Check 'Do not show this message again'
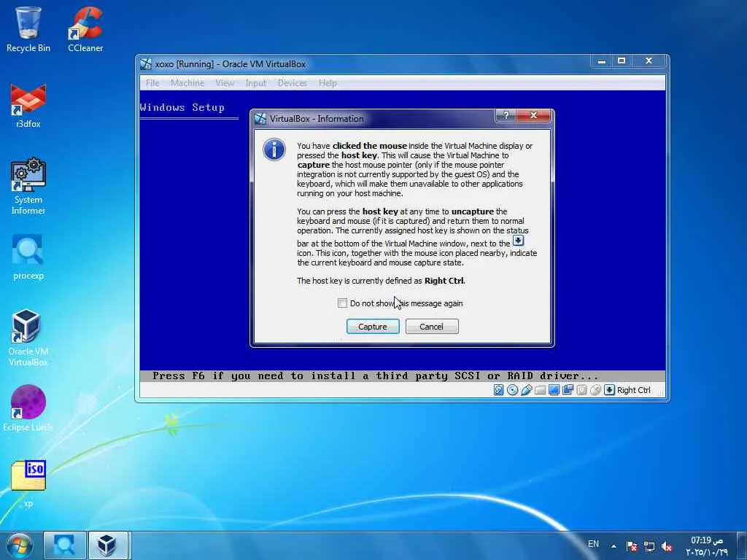The image size is (747, 560). coord(342,303)
